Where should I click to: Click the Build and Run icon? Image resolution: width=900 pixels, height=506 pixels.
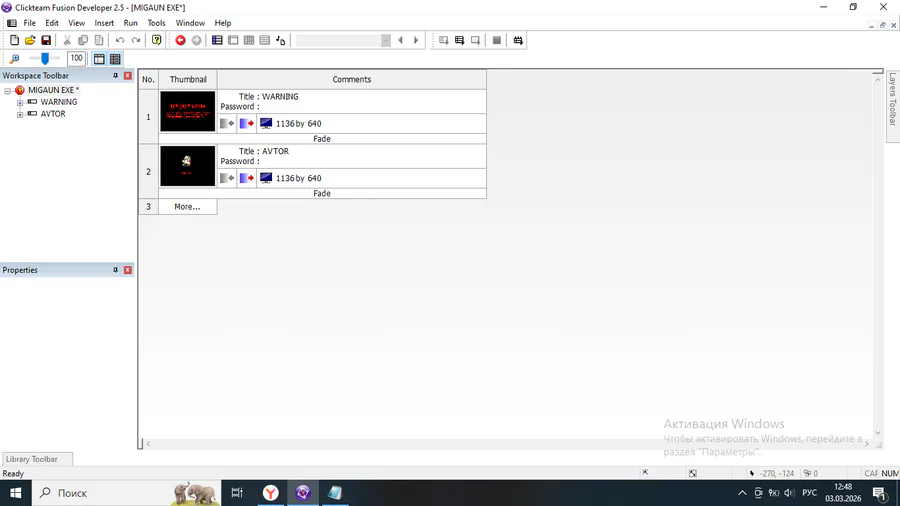(518, 40)
